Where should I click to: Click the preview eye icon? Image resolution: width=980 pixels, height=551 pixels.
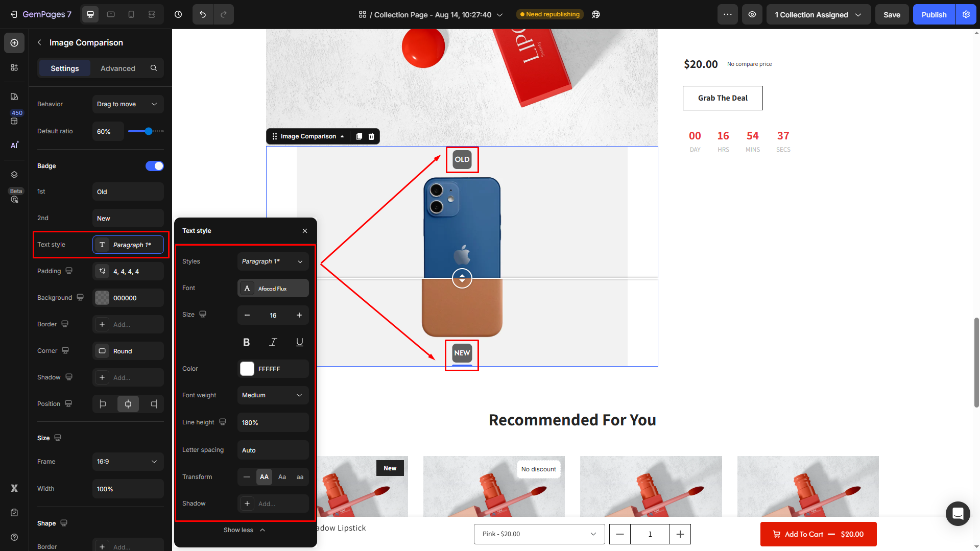[752, 14]
